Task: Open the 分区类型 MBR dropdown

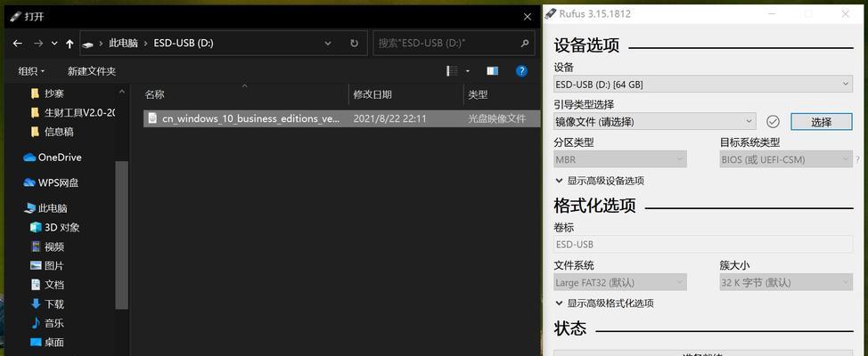Action: tap(620, 160)
